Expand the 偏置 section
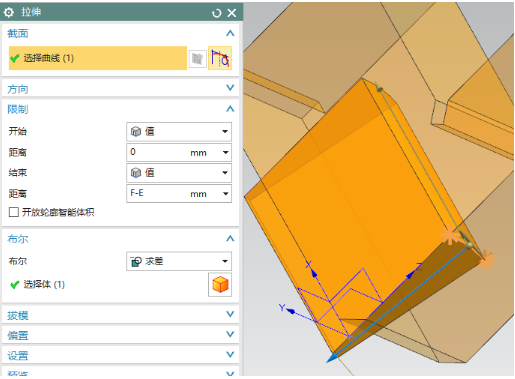 121,335
